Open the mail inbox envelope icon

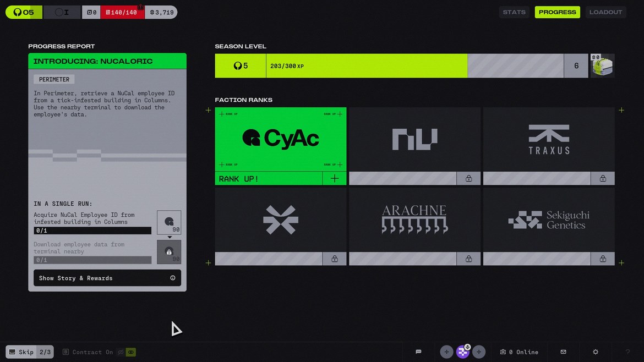coord(563,352)
